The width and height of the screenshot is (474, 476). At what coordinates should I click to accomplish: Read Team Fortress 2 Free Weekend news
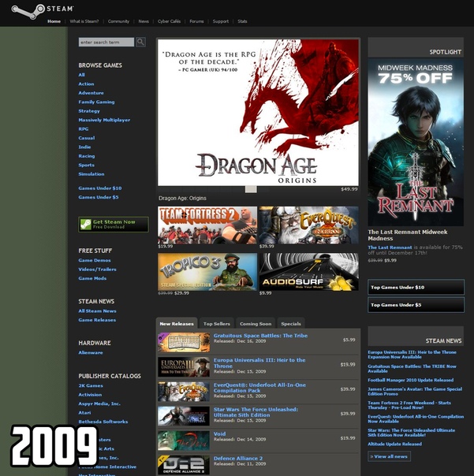point(409,405)
